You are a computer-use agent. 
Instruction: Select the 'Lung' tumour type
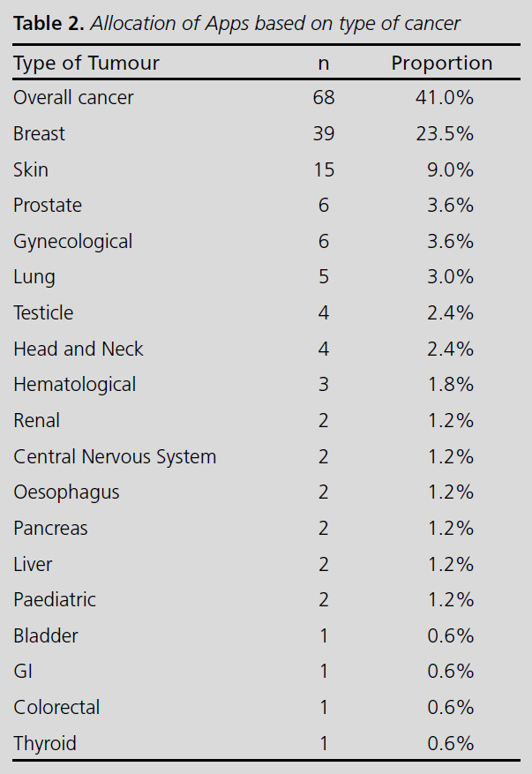pyautogui.click(x=34, y=277)
